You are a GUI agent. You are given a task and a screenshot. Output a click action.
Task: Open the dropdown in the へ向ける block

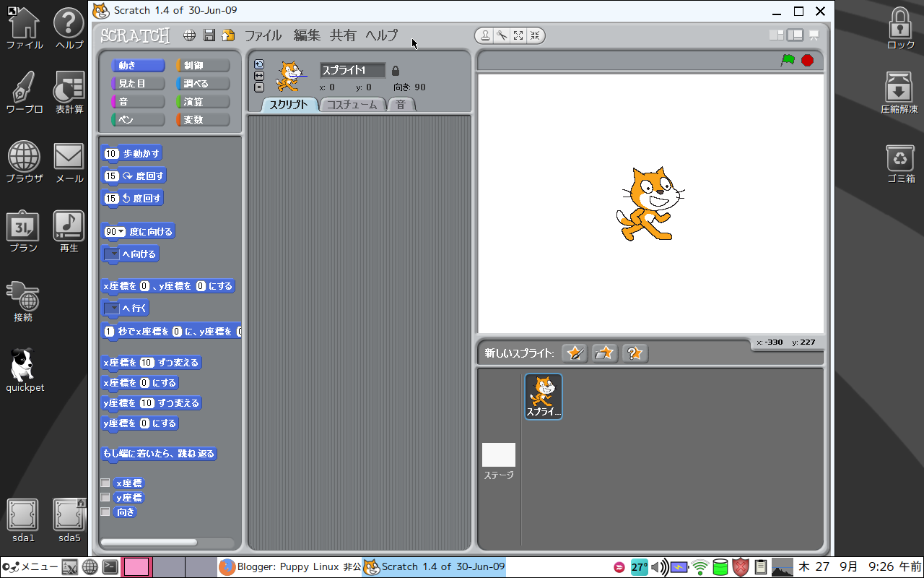[112, 254]
